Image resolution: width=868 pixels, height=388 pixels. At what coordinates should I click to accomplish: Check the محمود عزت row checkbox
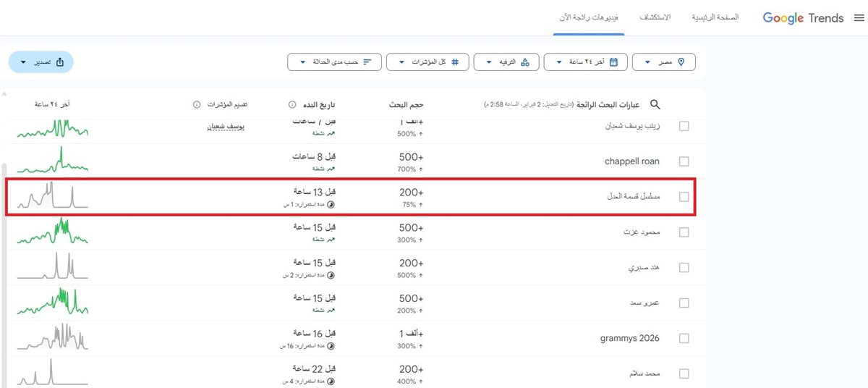(684, 232)
